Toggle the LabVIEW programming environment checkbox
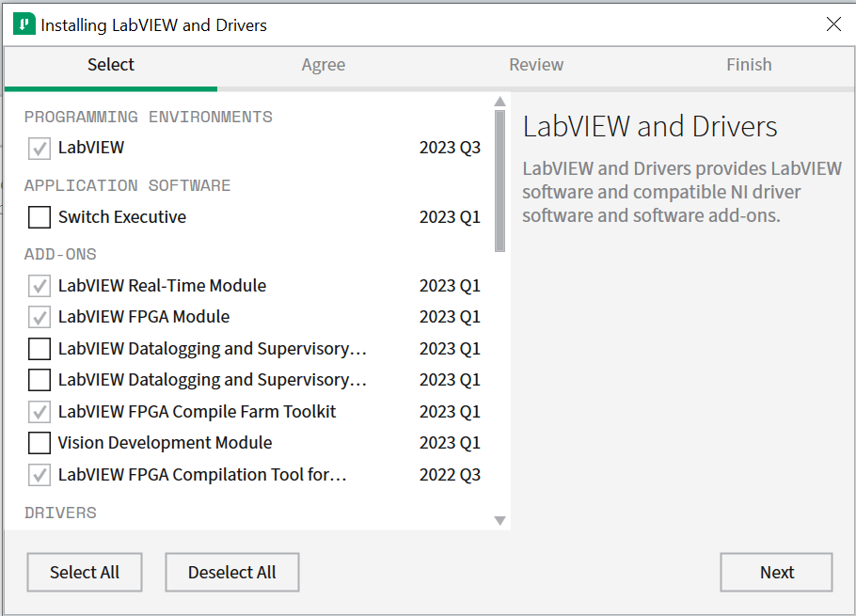The height and width of the screenshot is (616, 856). point(39,148)
